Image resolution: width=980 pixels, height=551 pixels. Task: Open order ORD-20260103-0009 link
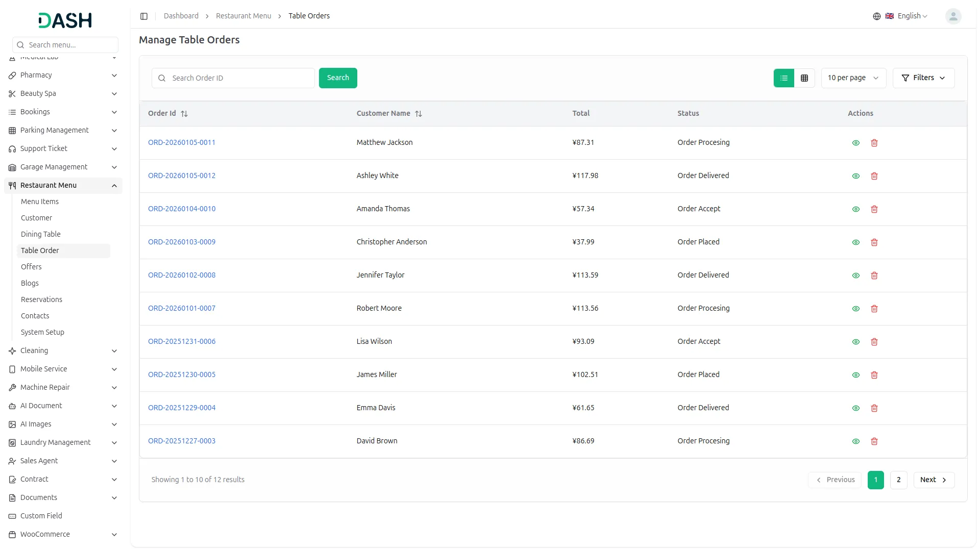point(182,242)
